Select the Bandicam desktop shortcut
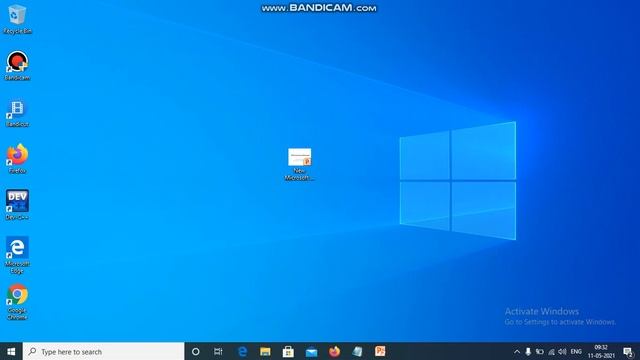 tap(17, 65)
